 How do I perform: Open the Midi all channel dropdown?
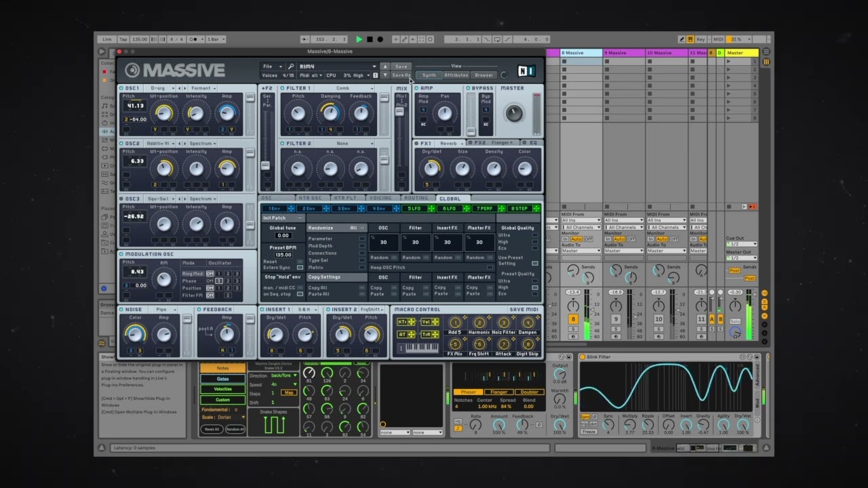313,75
